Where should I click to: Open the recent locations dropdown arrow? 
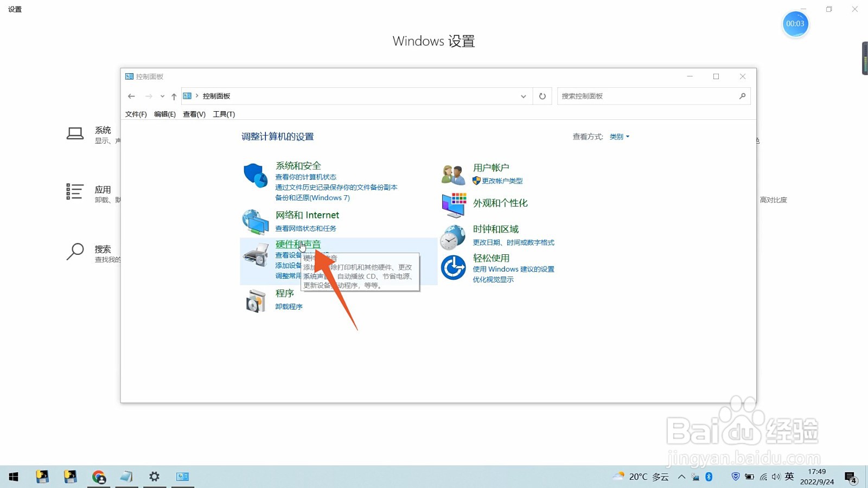click(x=162, y=96)
